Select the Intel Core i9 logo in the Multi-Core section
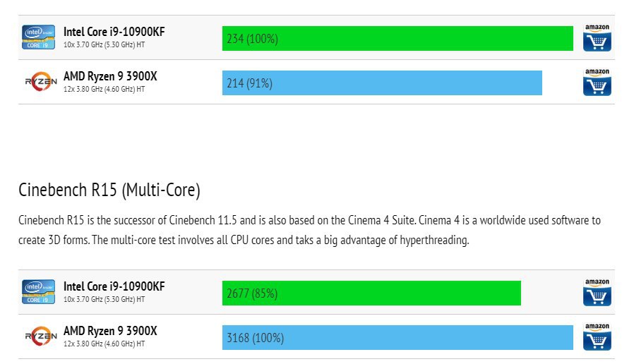Viewport: 634px width, 364px height. coord(39,292)
